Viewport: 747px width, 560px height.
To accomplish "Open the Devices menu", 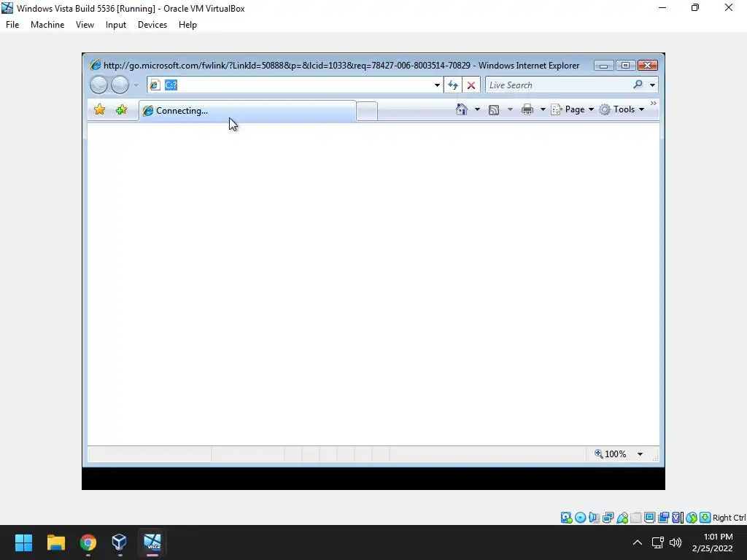I will [x=152, y=25].
